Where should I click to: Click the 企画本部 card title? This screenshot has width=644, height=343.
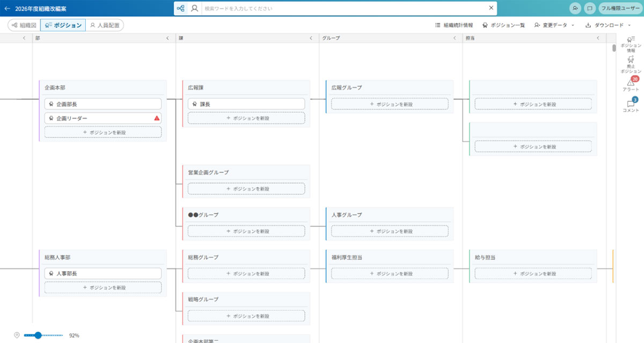click(55, 87)
